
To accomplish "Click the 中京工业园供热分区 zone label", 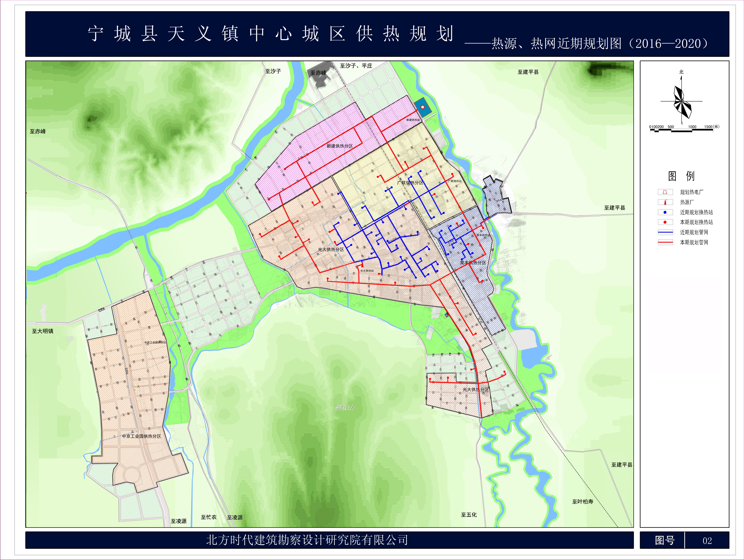I will coord(141,436).
